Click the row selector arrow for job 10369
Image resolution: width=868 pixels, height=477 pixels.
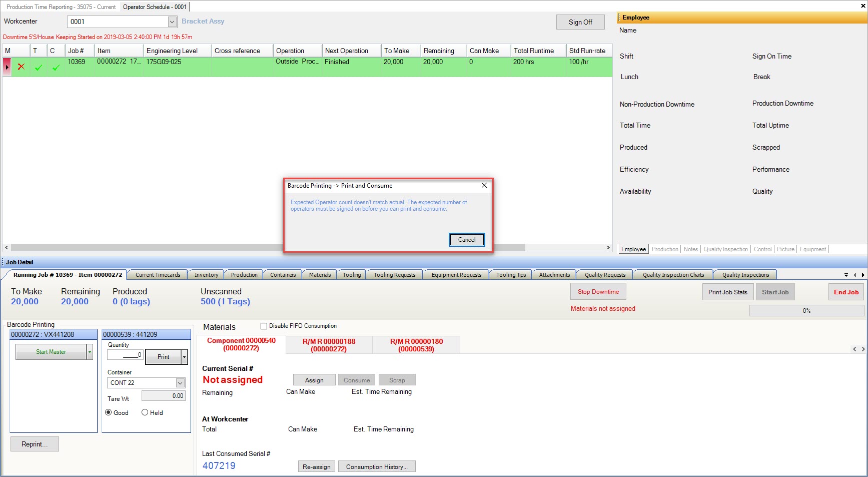(7, 67)
